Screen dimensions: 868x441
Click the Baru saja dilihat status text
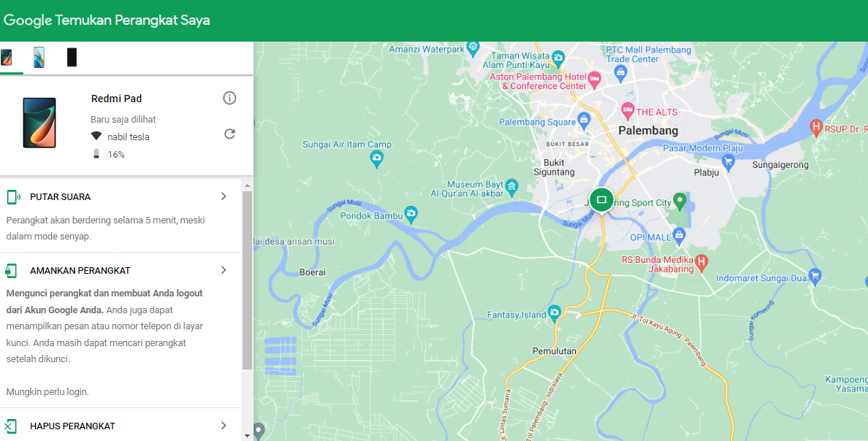(x=123, y=119)
